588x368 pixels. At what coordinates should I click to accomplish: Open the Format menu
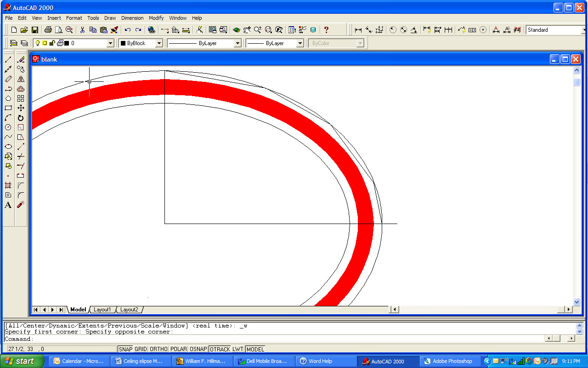(74, 18)
